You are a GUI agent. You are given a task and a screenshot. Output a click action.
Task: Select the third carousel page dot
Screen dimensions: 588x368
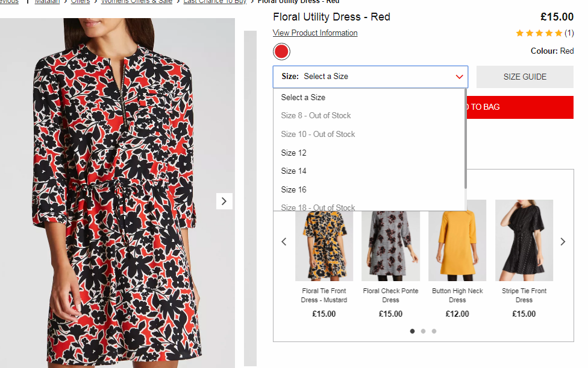point(434,331)
